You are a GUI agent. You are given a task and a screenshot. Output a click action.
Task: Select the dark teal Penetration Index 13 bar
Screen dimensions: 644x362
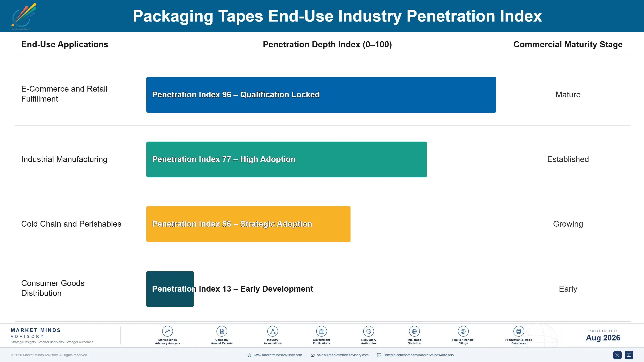(x=170, y=289)
